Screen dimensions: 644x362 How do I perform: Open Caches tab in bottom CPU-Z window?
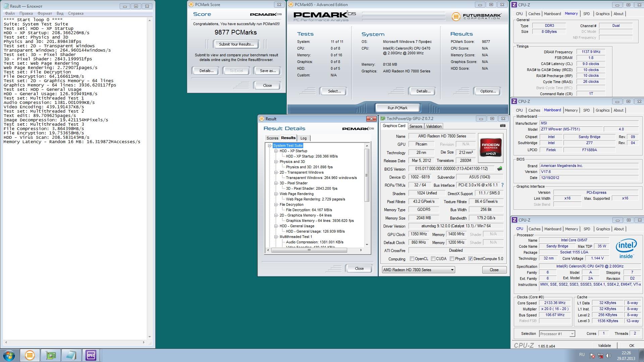pyautogui.click(x=534, y=229)
